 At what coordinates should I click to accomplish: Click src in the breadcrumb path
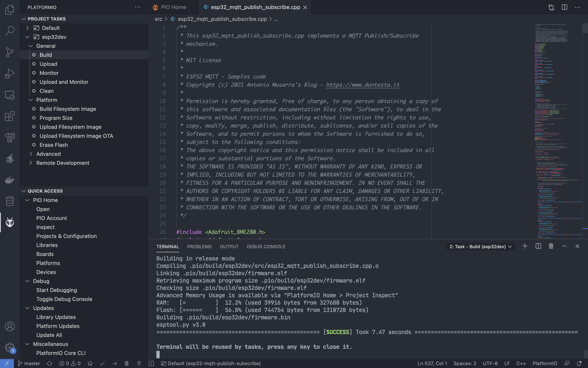158,19
